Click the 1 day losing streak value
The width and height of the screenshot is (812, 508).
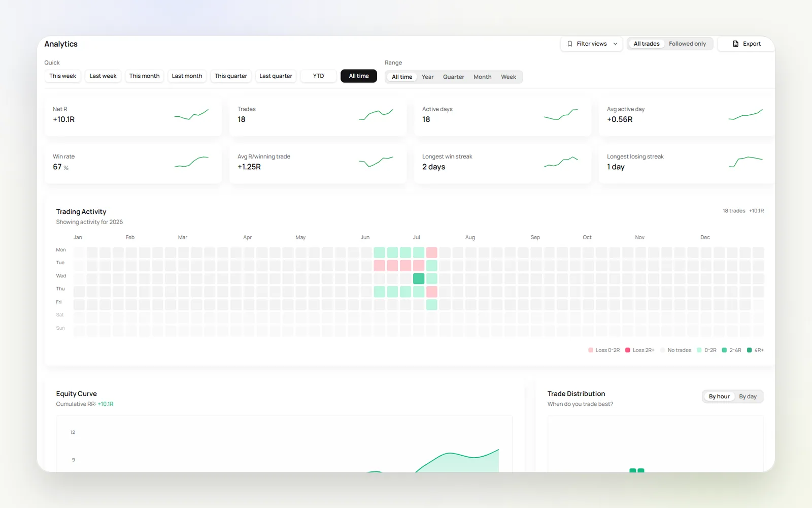pyautogui.click(x=616, y=167)
